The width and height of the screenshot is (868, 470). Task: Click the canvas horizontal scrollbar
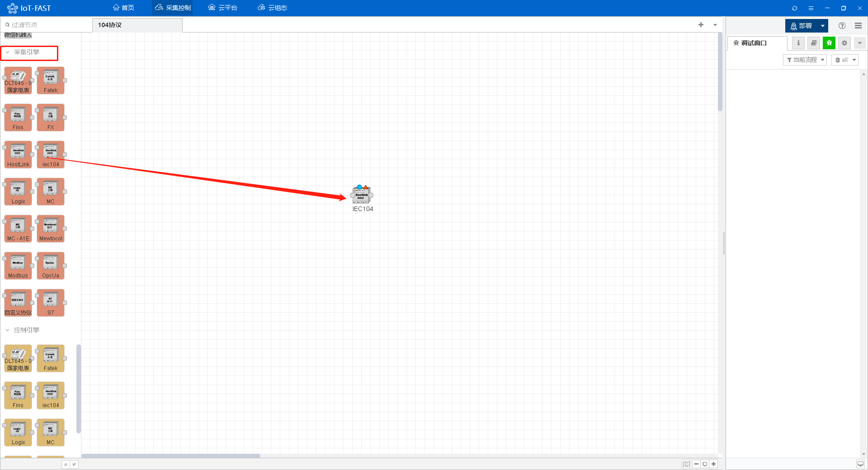click(171, 456)
